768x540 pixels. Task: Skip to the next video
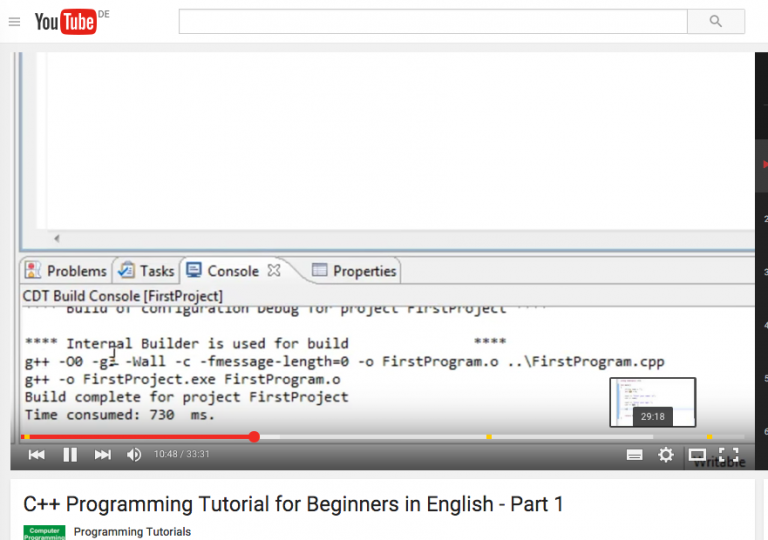[102, 455]
